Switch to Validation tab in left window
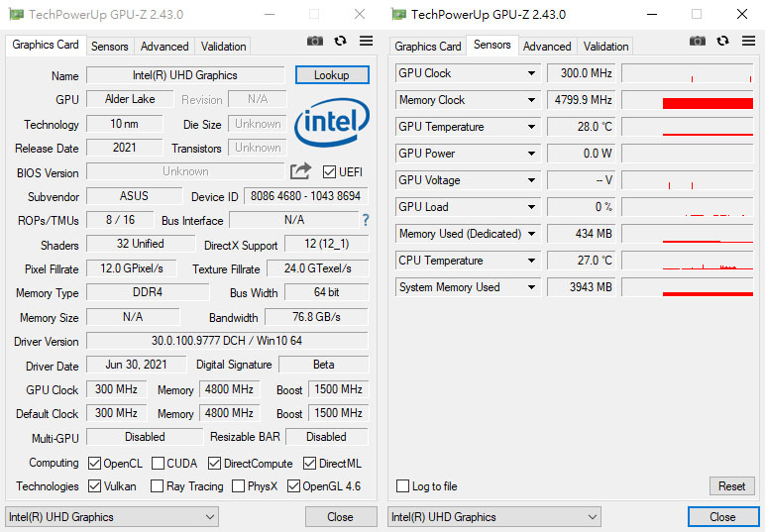The image size is (765, 532). point(223,47)
